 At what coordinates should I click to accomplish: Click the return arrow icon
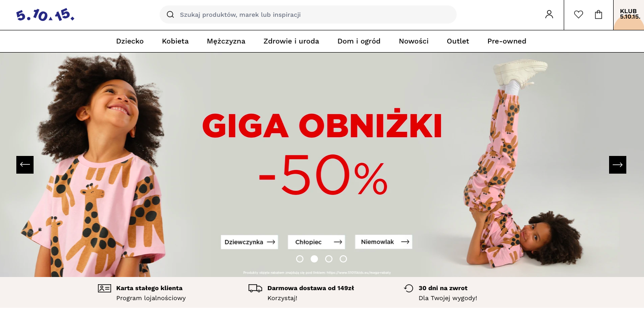(x=409, y=288)
